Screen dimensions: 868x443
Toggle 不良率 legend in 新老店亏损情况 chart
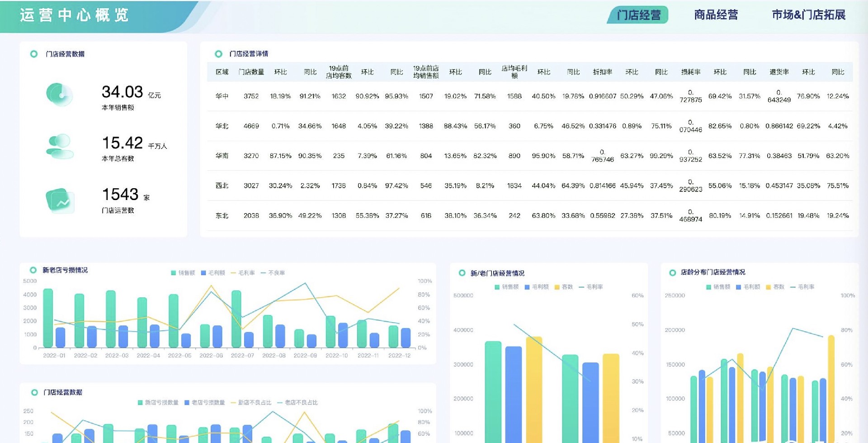(273, 273)
